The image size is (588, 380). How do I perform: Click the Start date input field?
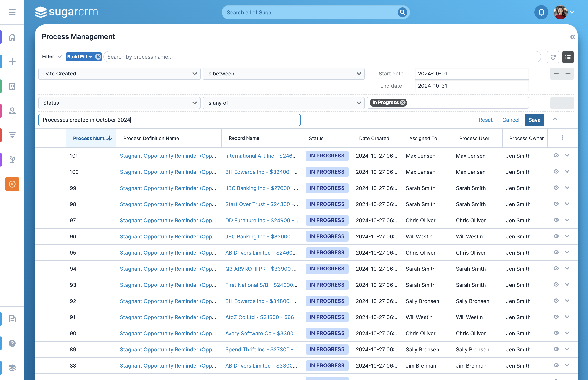(472, 74)
